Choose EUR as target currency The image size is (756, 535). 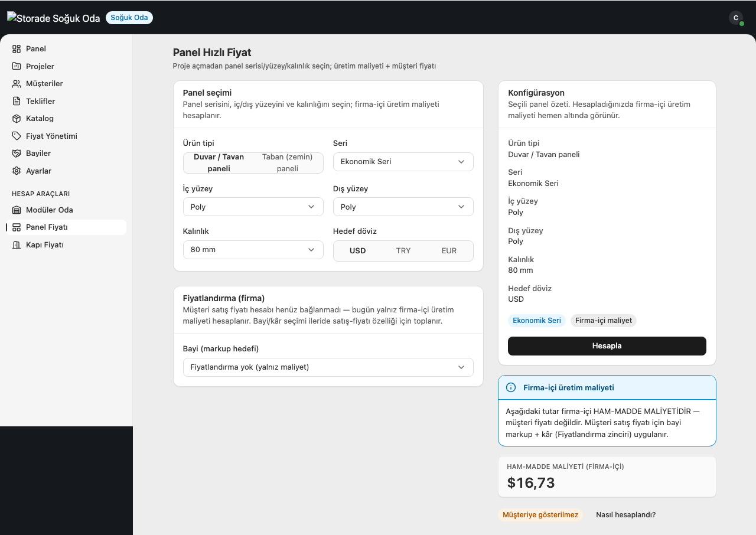pos(449,250)
